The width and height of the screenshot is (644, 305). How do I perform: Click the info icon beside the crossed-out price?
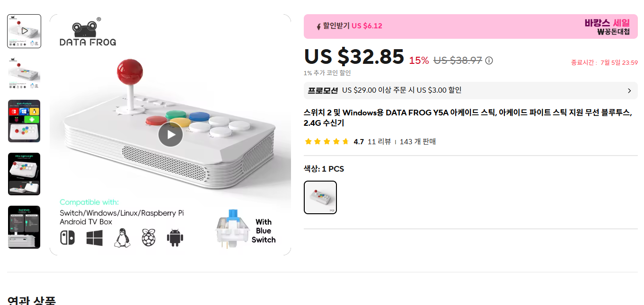click(489, 61)
